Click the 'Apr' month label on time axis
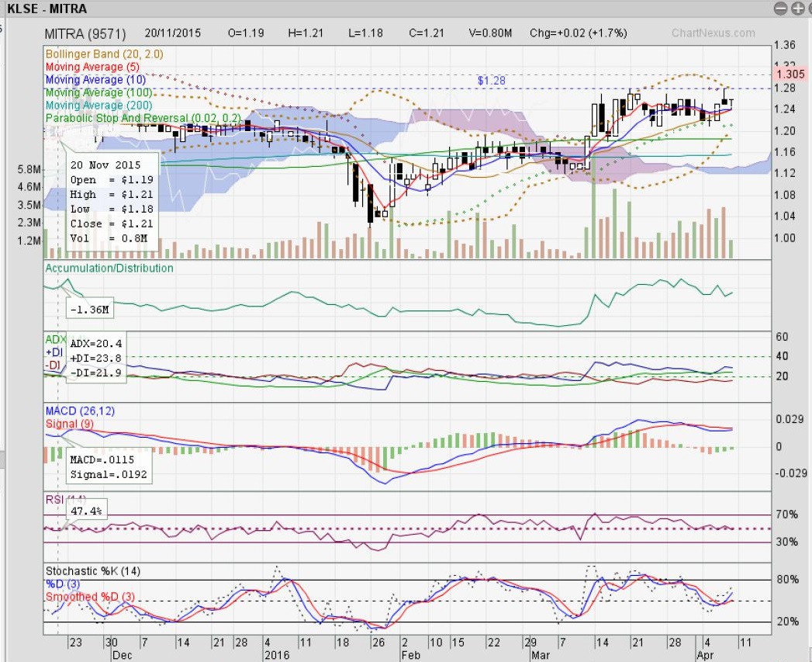This screenshot has height=662, width=812. click(705, 655)
